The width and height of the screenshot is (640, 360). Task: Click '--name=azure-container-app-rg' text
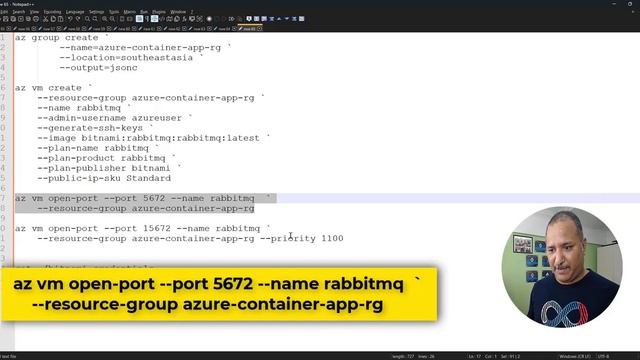click(140, 48)
